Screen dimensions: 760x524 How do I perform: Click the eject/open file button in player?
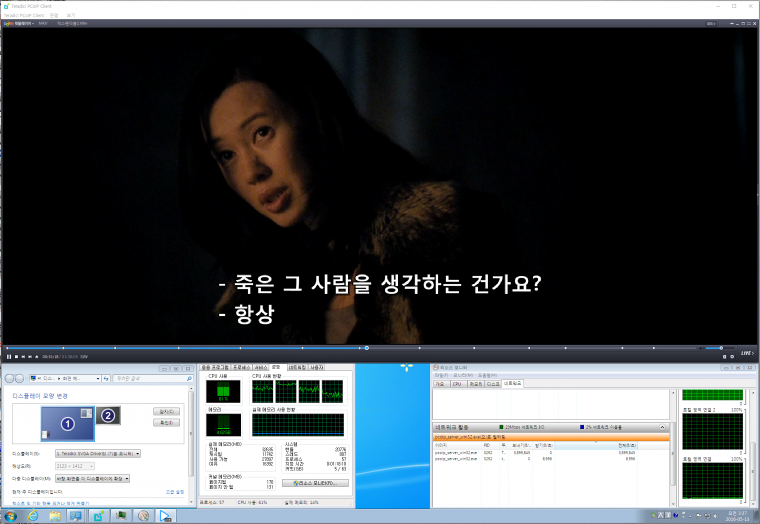click(36, 357)
